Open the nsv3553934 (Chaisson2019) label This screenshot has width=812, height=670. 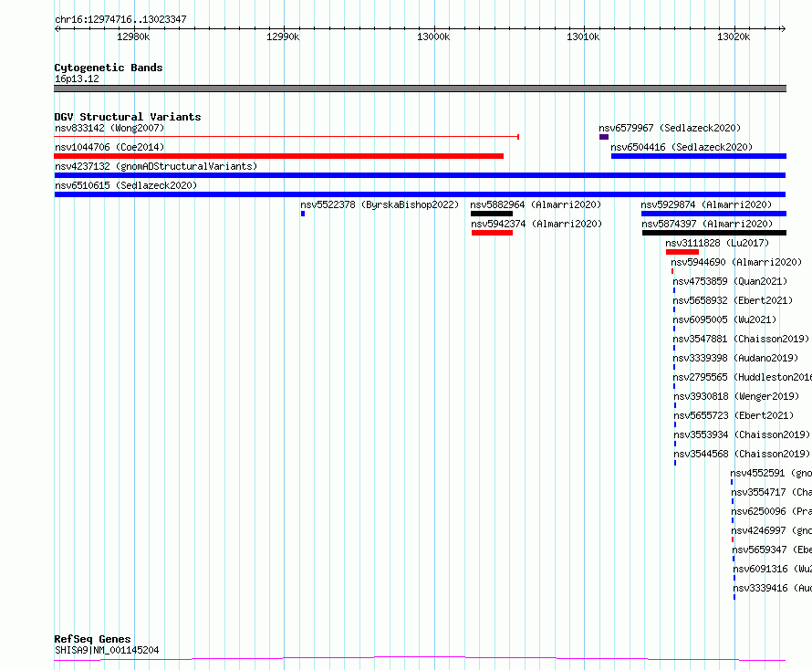point(742,434)
